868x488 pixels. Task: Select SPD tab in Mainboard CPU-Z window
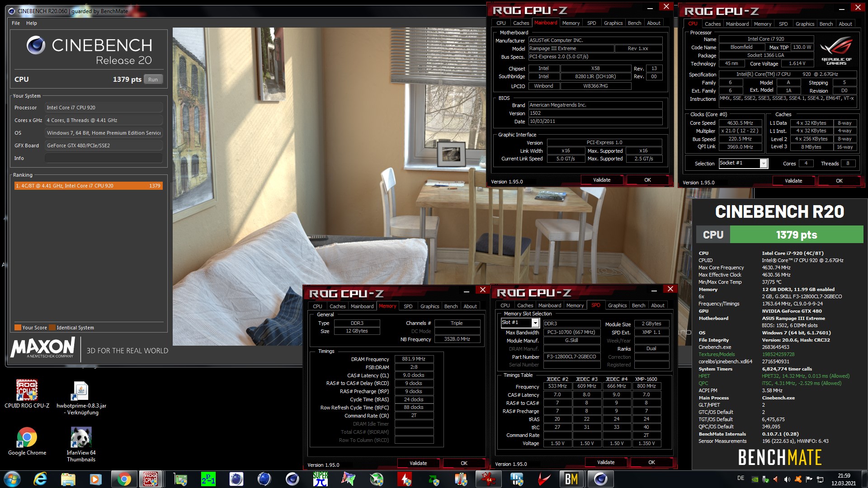[591, 23]
